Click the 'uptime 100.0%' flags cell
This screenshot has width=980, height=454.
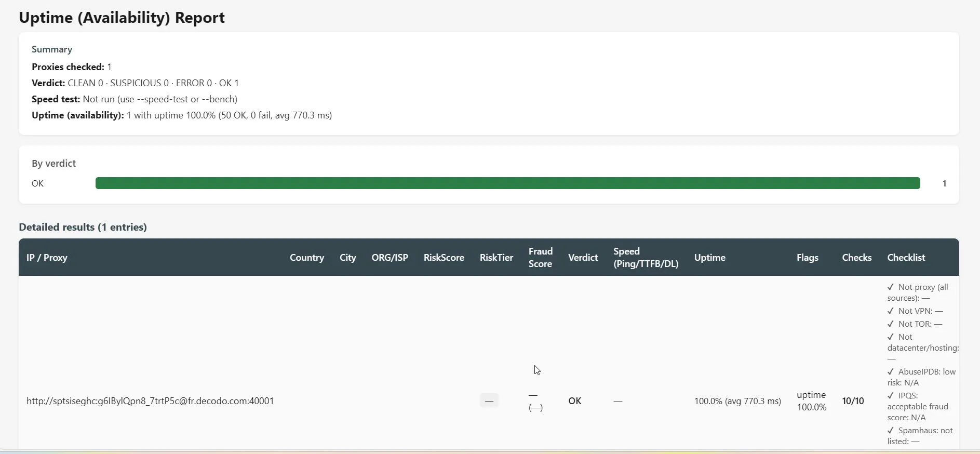[812, 401]
